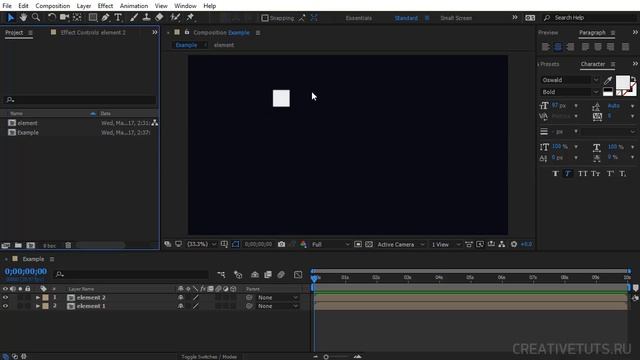Screen dimensions: 640x360
Task: Toggle hide shy layers in timeline
Action: (x=255, y=275)
